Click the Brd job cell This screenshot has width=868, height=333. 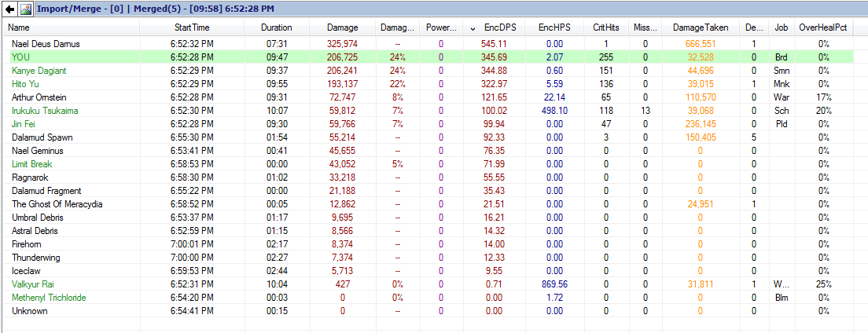[x=781, y=57]
